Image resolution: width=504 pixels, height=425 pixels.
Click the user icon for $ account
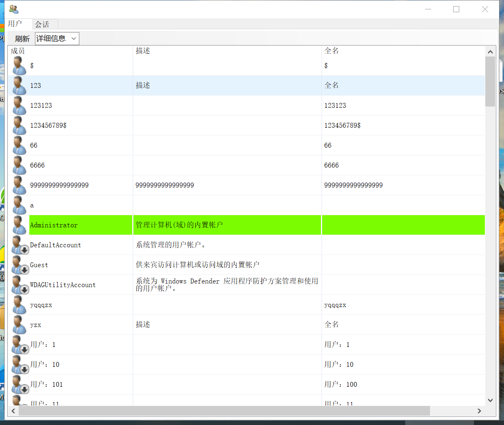(x=19, y=65)
